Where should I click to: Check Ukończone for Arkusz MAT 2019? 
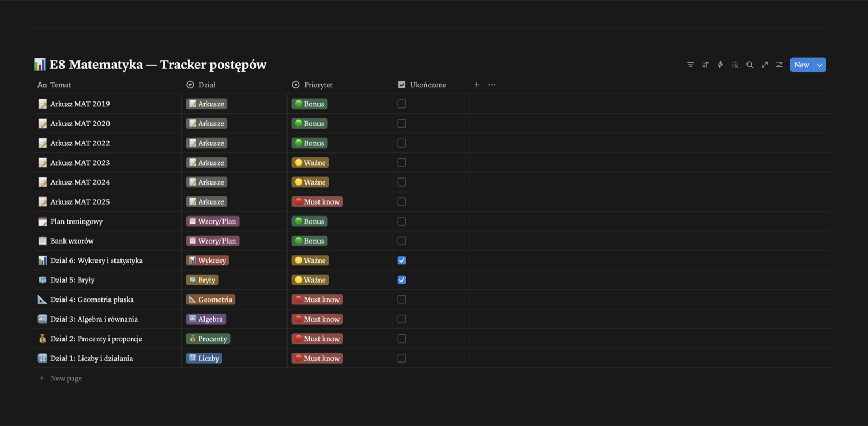[x=401, y=104]
